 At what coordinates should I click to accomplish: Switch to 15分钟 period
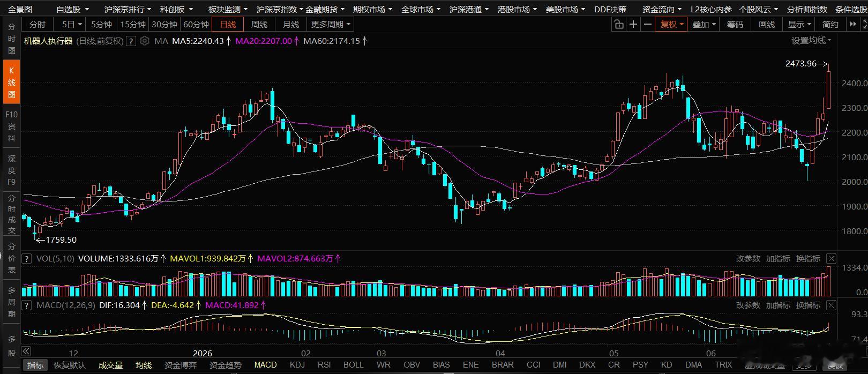[x=132, y=25]
